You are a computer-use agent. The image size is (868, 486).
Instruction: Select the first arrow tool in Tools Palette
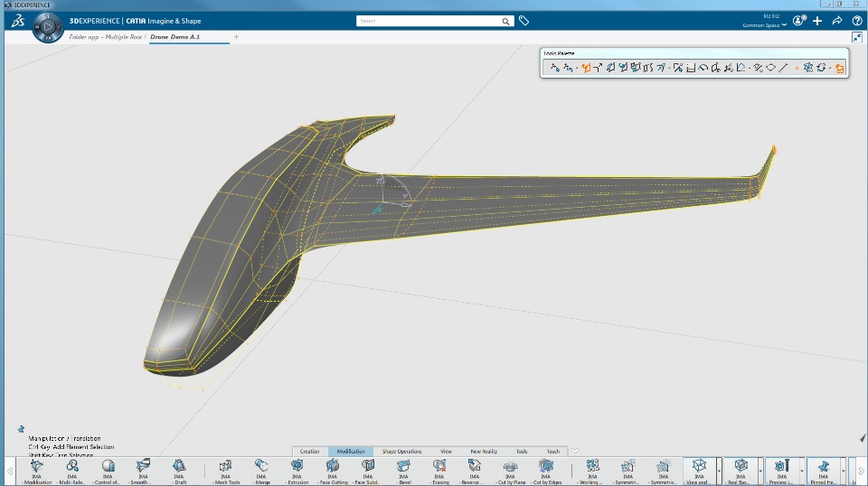point(554,68)
